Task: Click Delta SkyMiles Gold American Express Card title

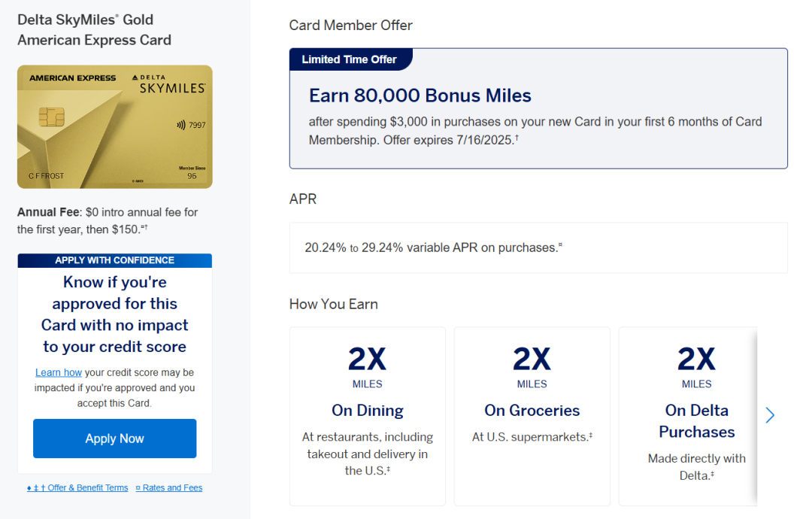Action: click(x=94, y=30)
